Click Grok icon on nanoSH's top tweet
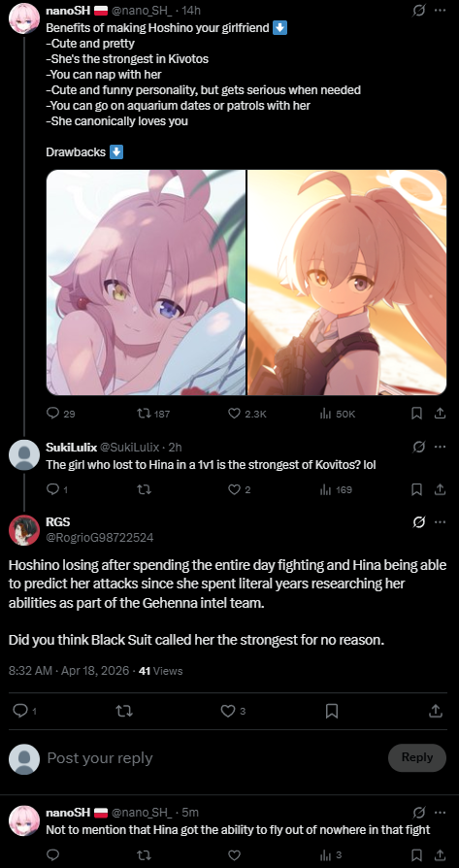This screenshot has width=459, height=868. click(x=418, y=10)
